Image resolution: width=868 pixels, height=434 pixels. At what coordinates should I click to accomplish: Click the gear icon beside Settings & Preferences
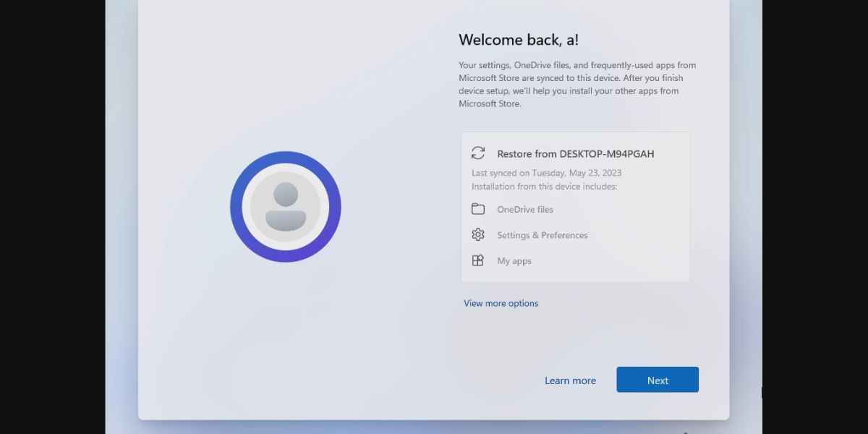[x=478, y=234]
